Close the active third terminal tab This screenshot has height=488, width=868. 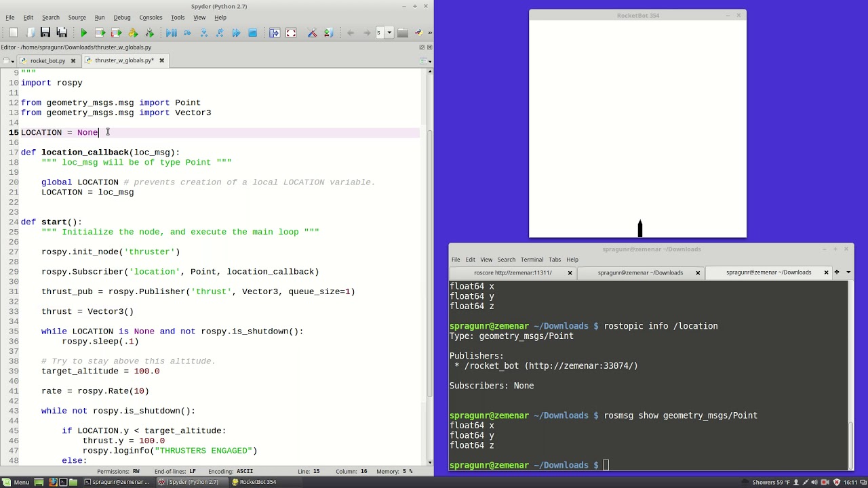tap(826, 272)
